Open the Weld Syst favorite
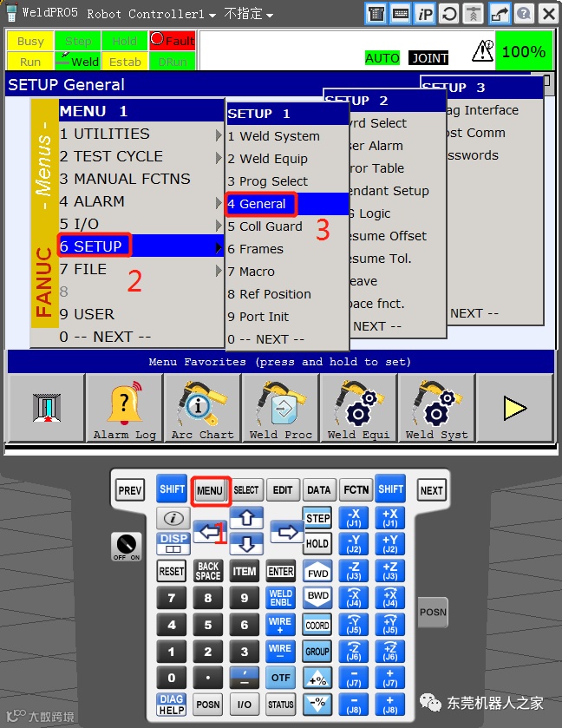The height and width of the screenshot is (728, 562). (436, 409)
